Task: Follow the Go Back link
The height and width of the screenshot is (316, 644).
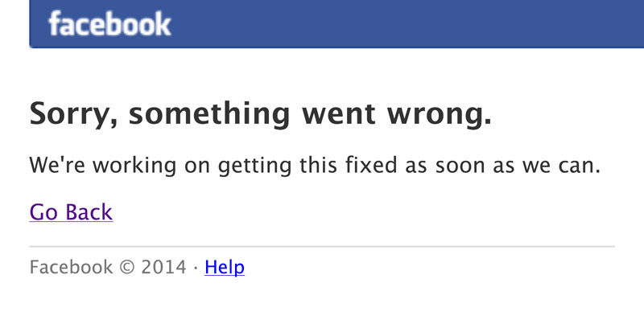Action: (71, 212)
